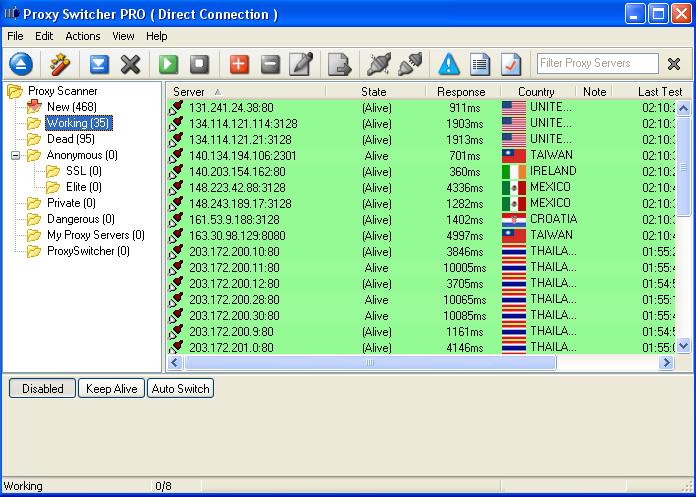Screen dimensions: 696x497
Task: Sort by the Last Test column header
Action: pyautogui.click(x=652, y=91)
